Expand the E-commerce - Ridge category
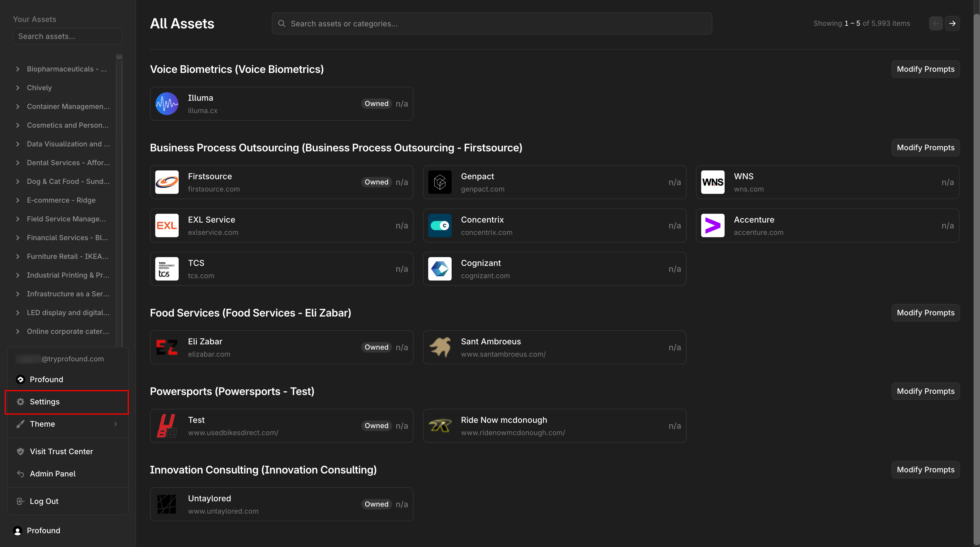This screenshot has height=547, width=980. tap(18, 200)
